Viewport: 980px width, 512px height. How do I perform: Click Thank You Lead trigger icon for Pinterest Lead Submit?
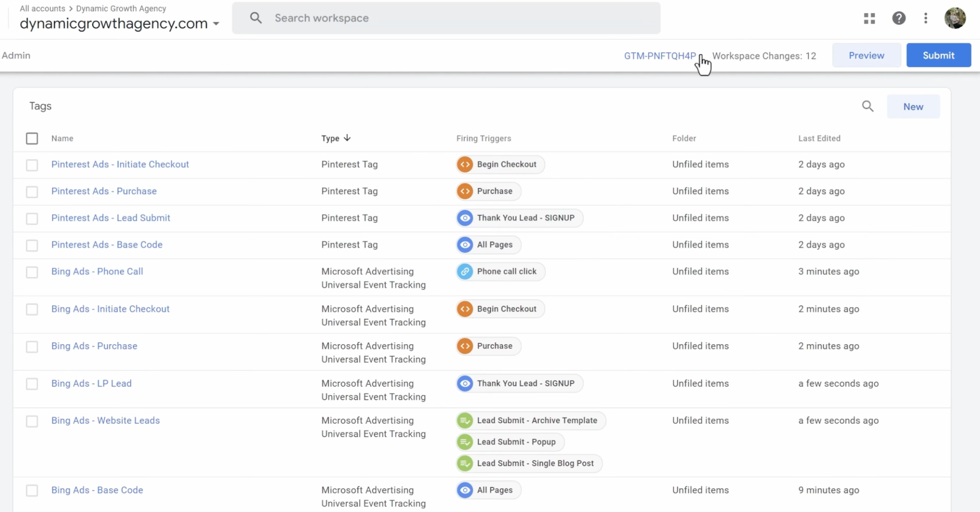pos(465,218)
